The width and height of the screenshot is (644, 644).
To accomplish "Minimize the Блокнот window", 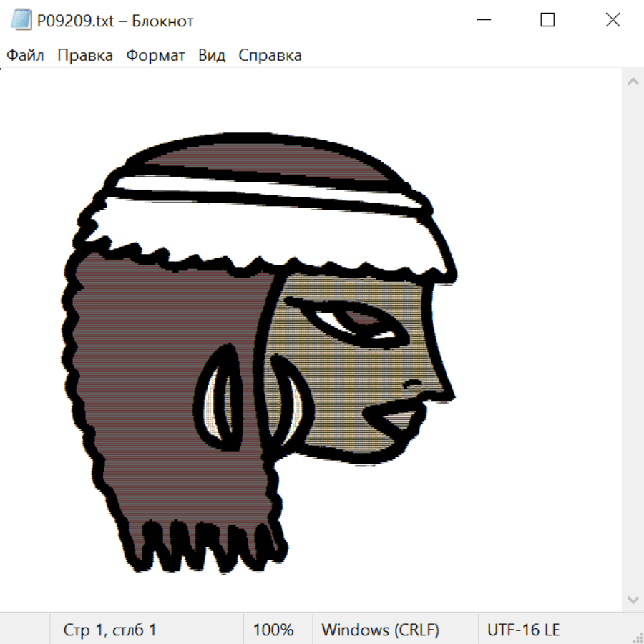I will (x=483, y=21).
